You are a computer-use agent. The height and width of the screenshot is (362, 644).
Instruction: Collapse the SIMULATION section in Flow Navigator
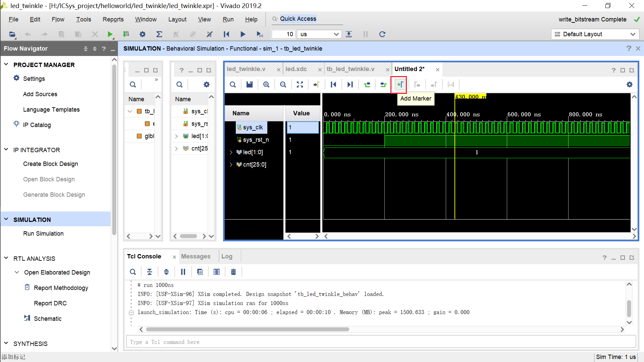(x=6, y=220)
